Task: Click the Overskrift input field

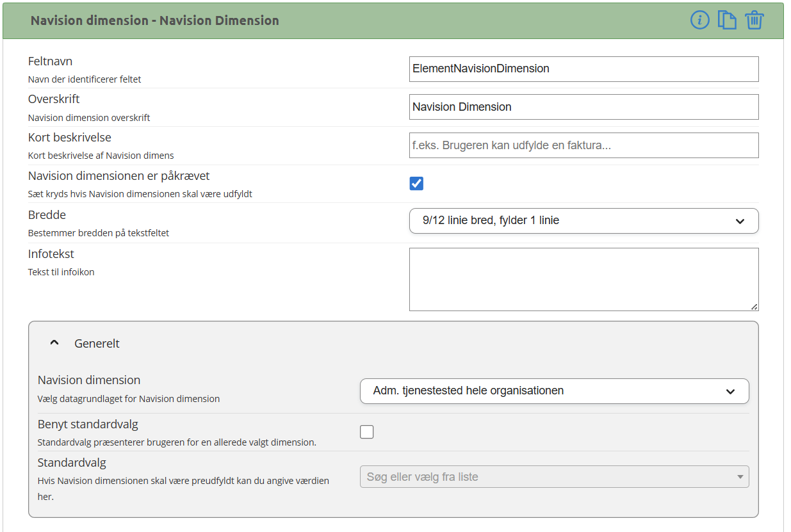Action: tap(583, 107)
